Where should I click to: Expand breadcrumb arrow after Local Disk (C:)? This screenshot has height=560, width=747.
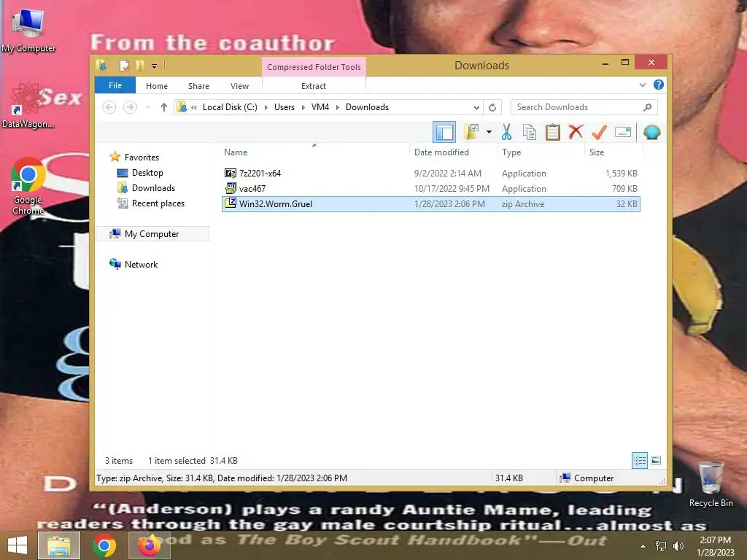tap(266, 108)
